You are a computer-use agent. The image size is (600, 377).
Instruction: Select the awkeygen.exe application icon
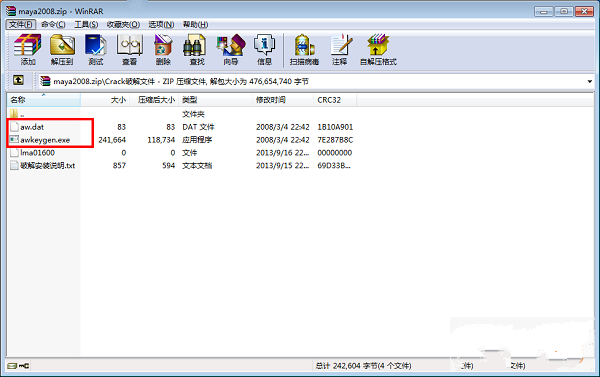coord(14,140)
